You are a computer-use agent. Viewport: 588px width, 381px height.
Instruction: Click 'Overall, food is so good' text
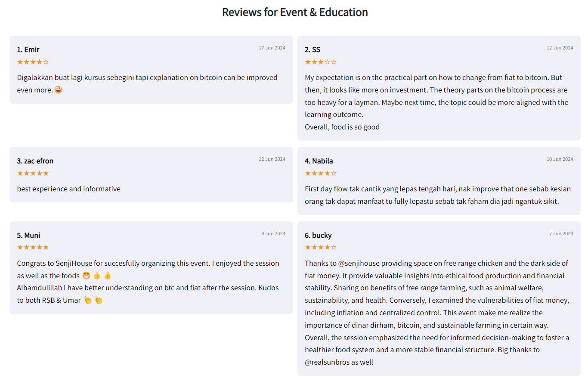342,127
